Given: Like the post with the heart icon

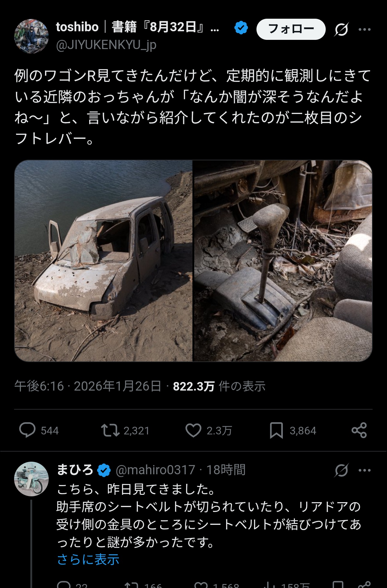Looking at the screenshot, I should (x=193, y=430).
